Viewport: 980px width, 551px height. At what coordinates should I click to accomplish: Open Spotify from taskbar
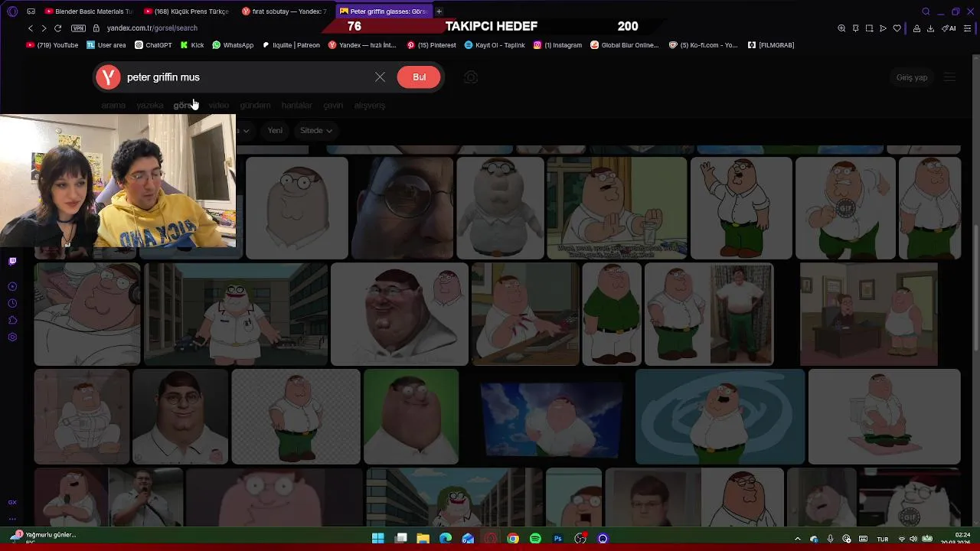[535, 539]
